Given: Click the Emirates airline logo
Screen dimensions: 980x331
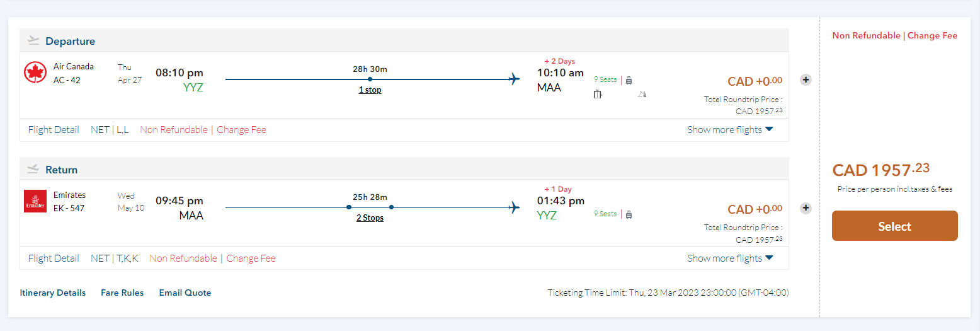Looking at the screenshot, I should pyautogui.click(x=35, y=201).
